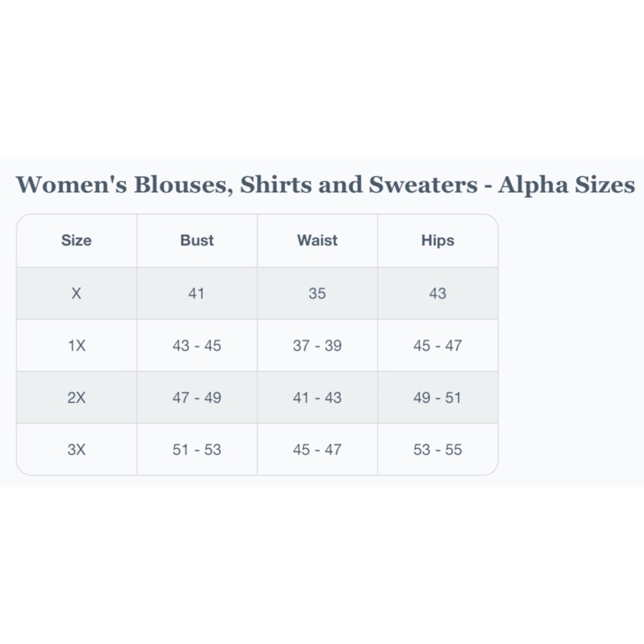This screenshot has height=644, width=644.
Task: Click the Women's Blouses, Shirts and Sweaters heading
Action: point(325,184)
